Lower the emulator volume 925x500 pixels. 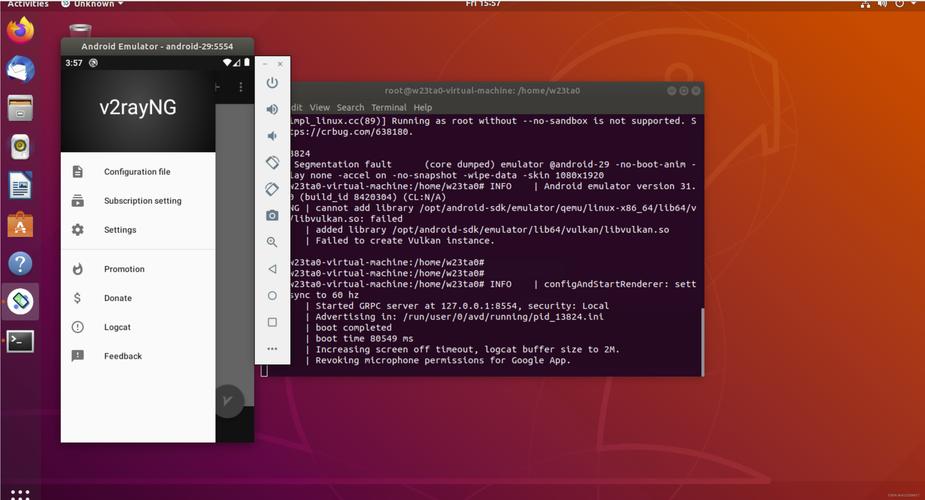pos(272,136)
